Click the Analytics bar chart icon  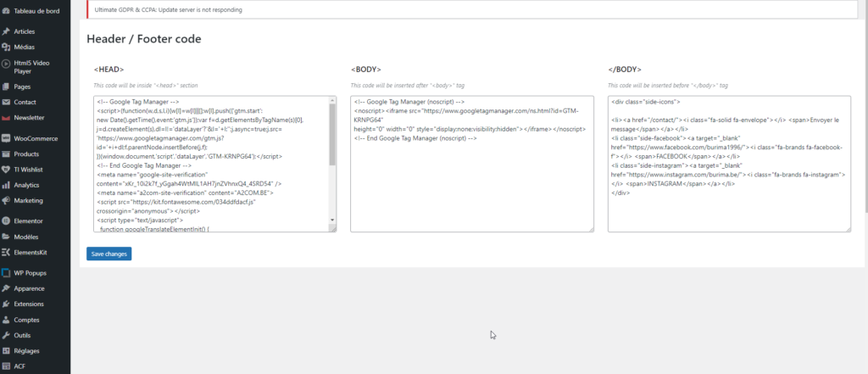click(x=6, y=185)
